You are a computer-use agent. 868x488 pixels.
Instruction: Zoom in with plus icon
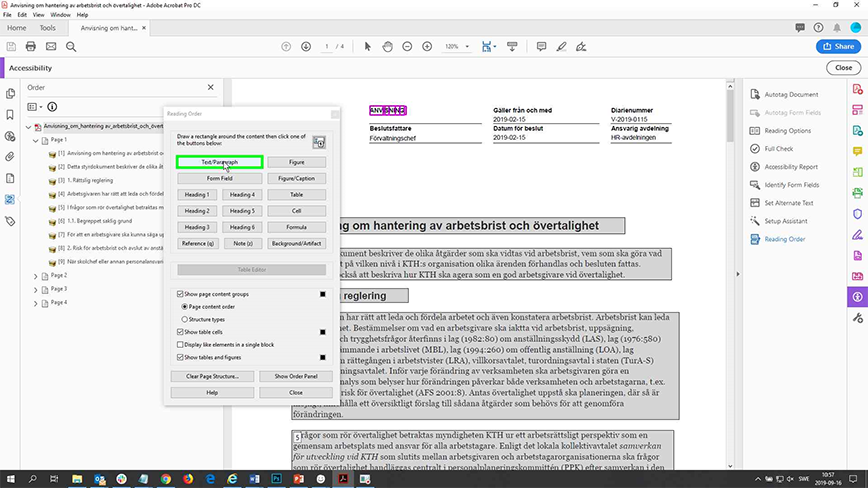pyautogui.click(x=427, y=46)
